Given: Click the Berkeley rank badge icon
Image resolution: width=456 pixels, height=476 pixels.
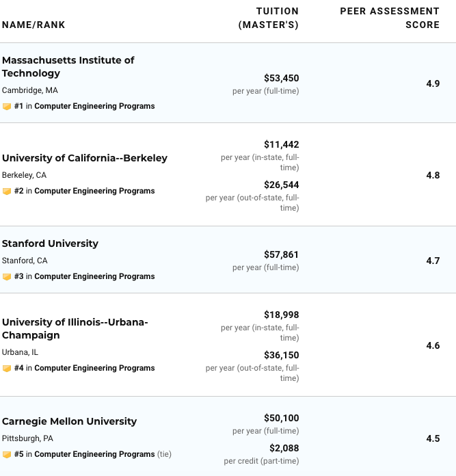Looking at the screenshot, I should click(x=7, y=191).
